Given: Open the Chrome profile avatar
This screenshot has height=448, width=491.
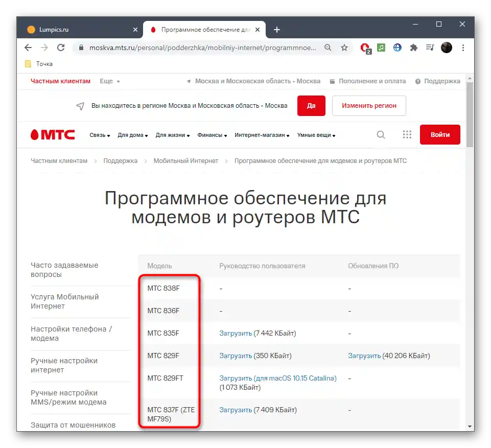Looking at the screenshot, I should click(x=447, y=48).
